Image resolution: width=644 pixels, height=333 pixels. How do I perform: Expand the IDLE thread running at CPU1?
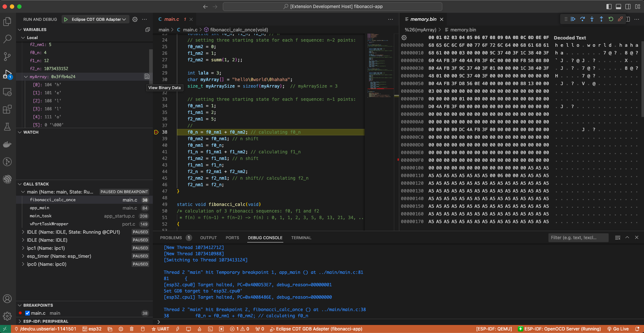(x=23, y=232)
